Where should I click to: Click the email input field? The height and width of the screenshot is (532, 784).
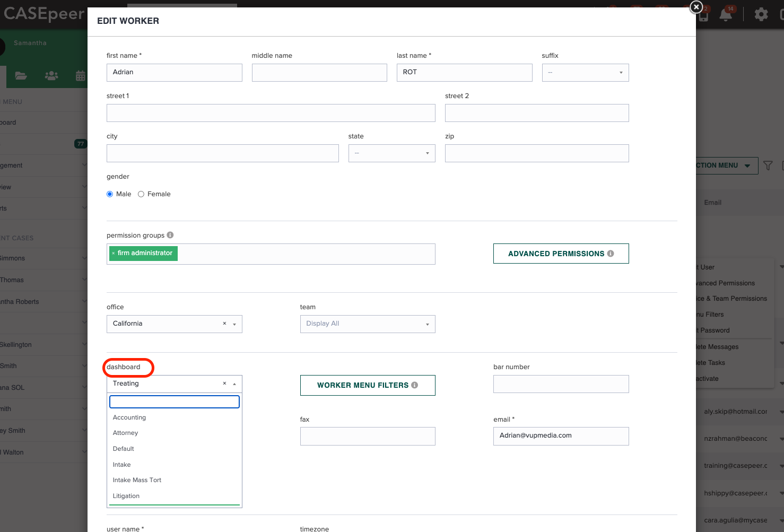(x=561, y=436)
